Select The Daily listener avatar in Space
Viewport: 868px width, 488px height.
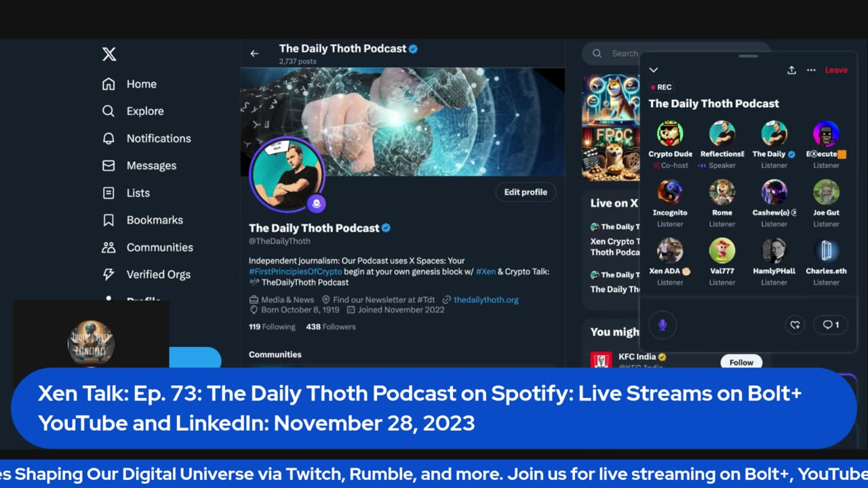pyautogui.click(x=774, y=134)
